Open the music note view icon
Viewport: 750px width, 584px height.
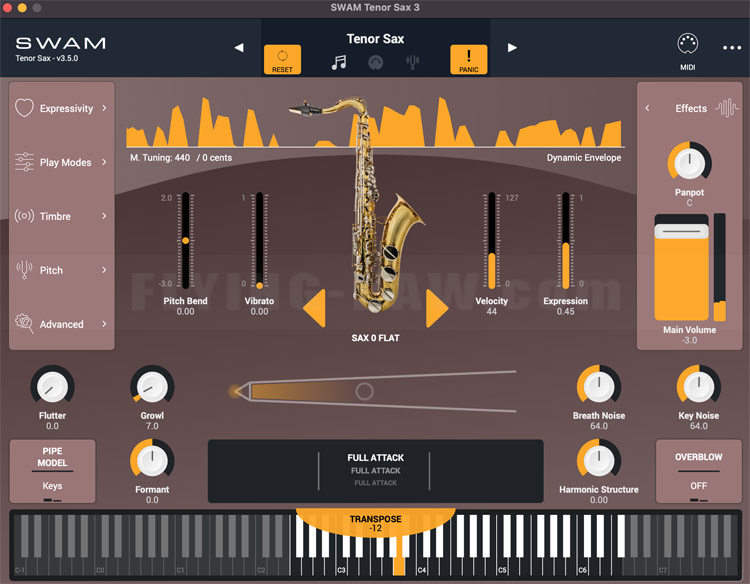tap(339, 62)
